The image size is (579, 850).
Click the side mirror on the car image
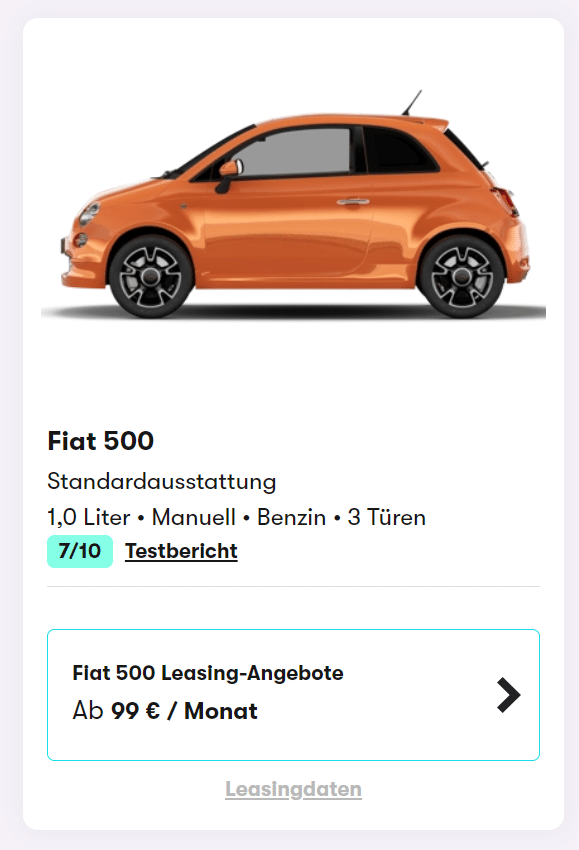pyautogui.click(x=228, y=175)
